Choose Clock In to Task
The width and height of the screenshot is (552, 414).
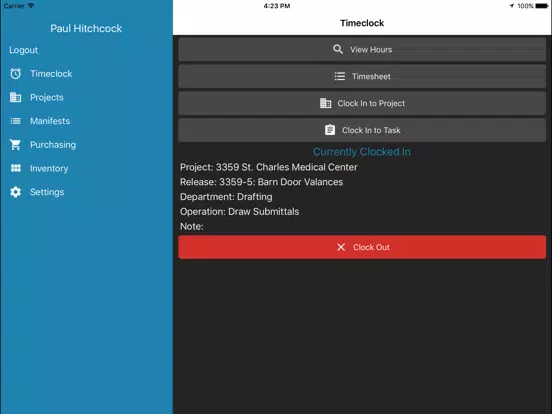click(362, 130)
